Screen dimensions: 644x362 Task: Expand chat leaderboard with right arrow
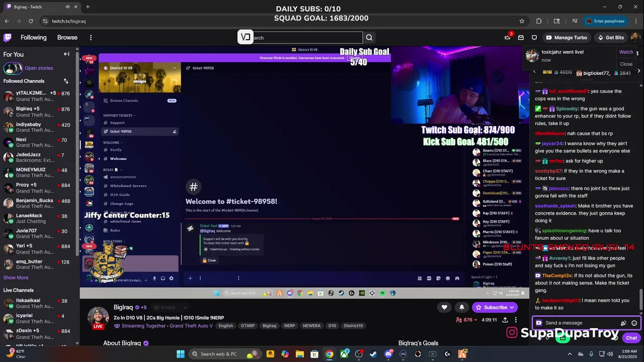(638, 72)
